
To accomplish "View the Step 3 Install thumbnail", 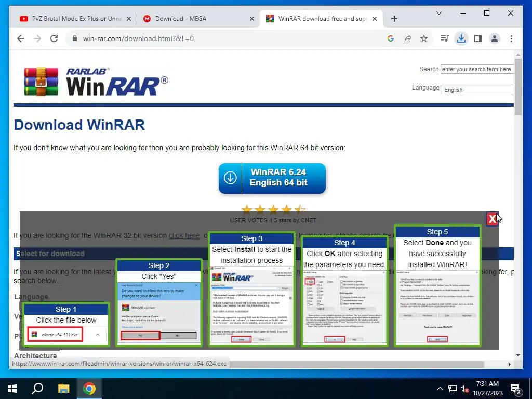I will click(x=251, y=289).
